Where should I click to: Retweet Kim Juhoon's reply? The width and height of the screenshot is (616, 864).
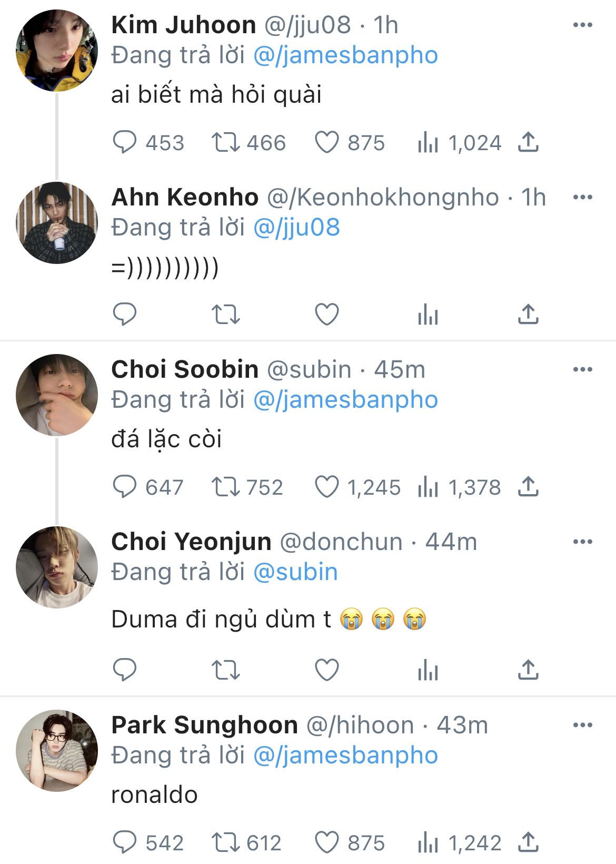(x=225, y=142)
